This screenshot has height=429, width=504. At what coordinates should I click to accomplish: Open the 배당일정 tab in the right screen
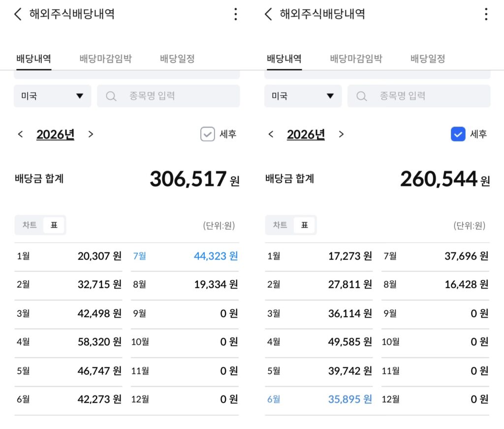(428, 59)
